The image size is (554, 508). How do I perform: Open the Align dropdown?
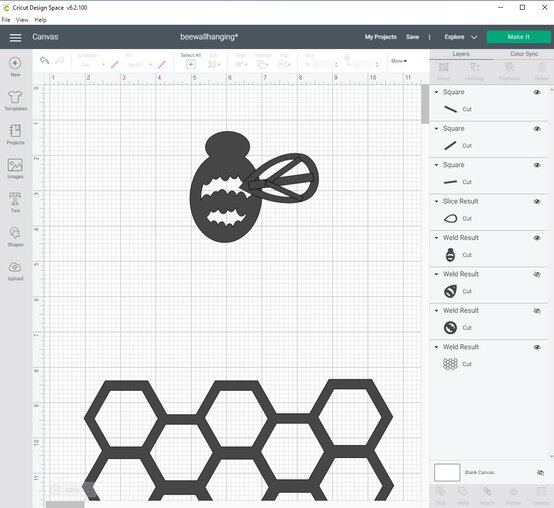pyautogui.click(x=241, y=64)
